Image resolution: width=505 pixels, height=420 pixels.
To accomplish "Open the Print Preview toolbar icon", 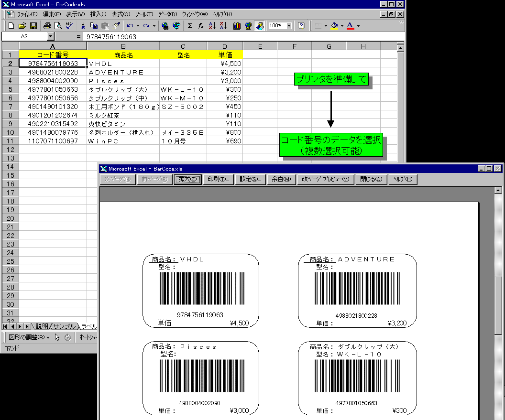I will pyautogui.click(x=58, y=26).
